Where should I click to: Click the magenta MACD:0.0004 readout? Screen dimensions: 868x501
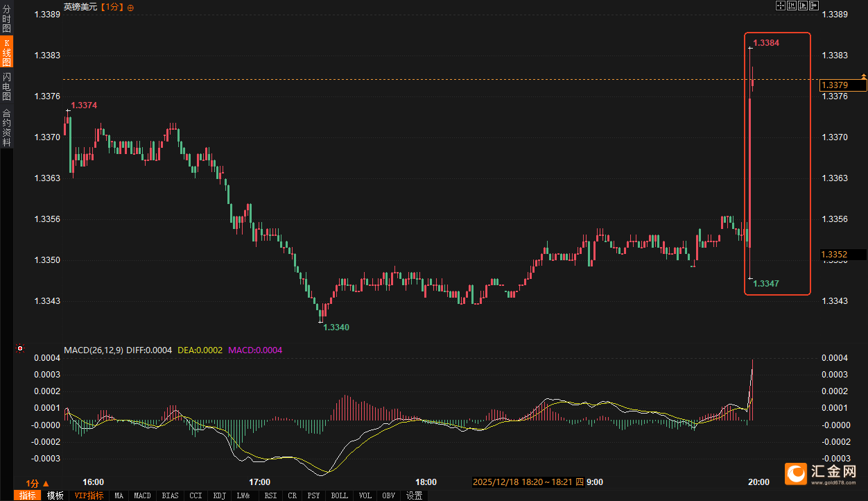255,350
